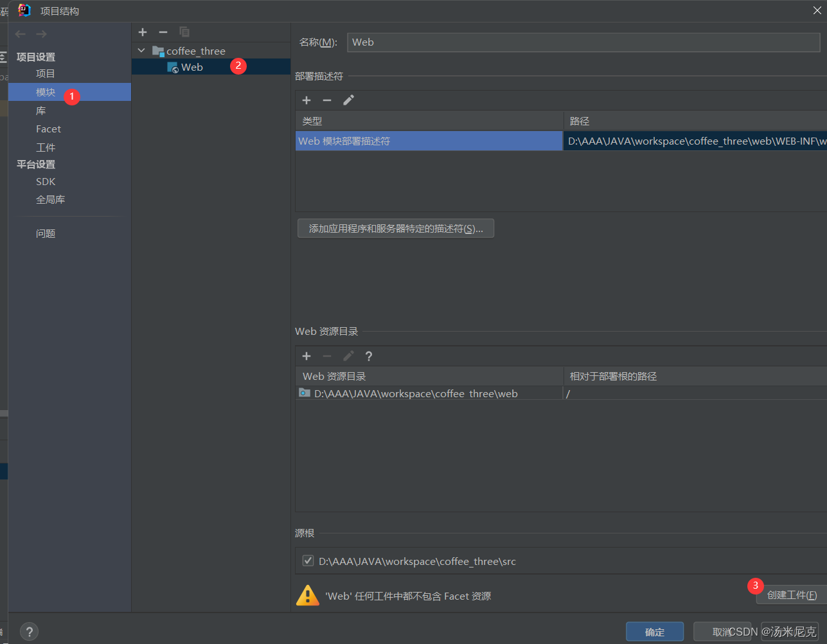Click 添加应用程序和服务器特定的描述符 button

pyautogui.click(x=396, y=229)
